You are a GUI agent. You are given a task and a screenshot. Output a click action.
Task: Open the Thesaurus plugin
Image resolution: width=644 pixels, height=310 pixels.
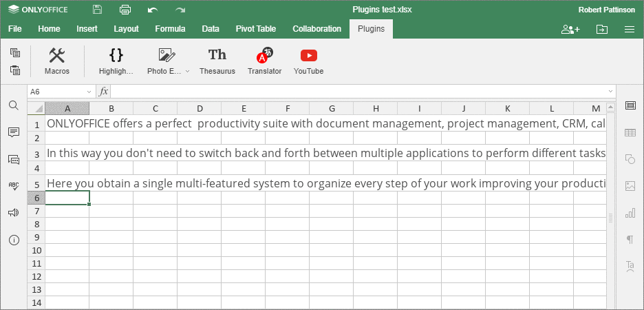[217, 61]
